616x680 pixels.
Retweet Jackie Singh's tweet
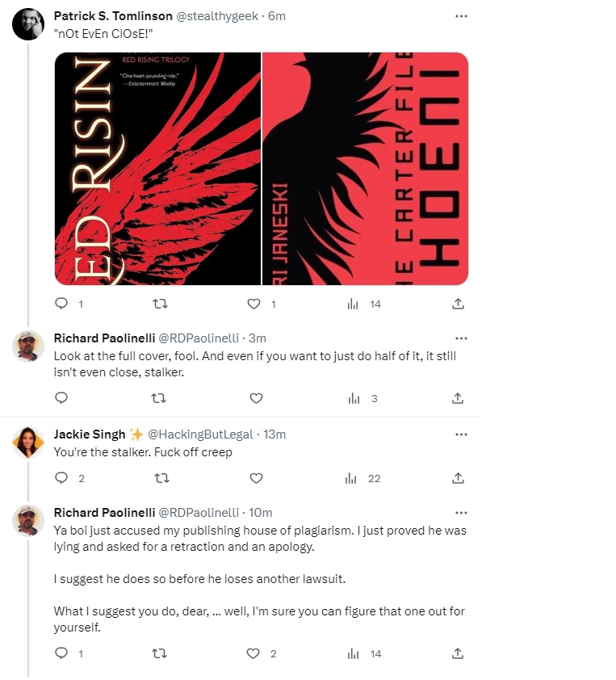[x=159, y=477]
